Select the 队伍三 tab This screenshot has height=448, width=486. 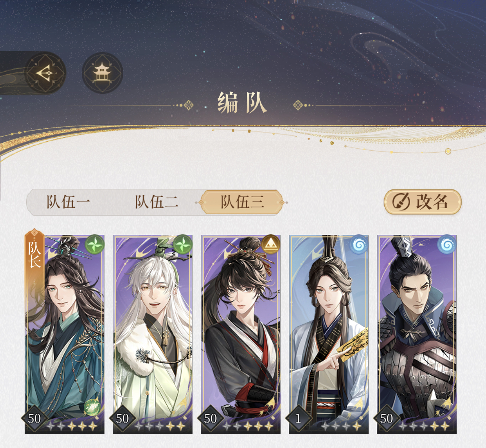[x=242, y=202]
